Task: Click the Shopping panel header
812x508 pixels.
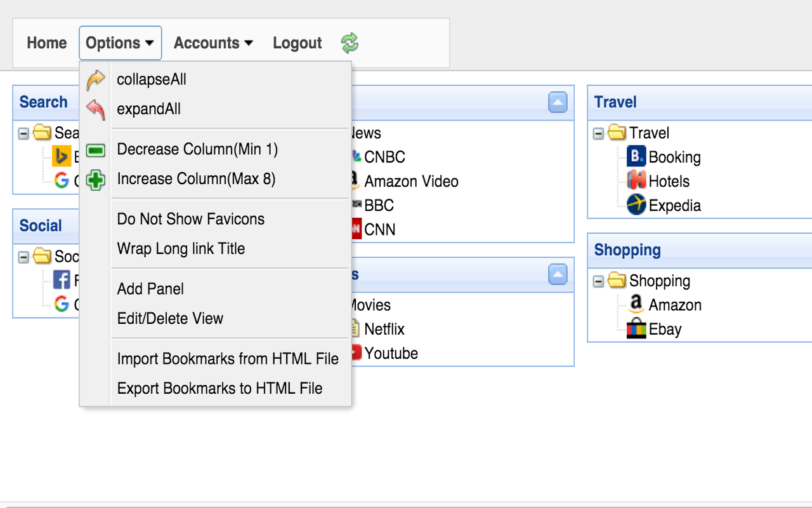Action: 627,250
